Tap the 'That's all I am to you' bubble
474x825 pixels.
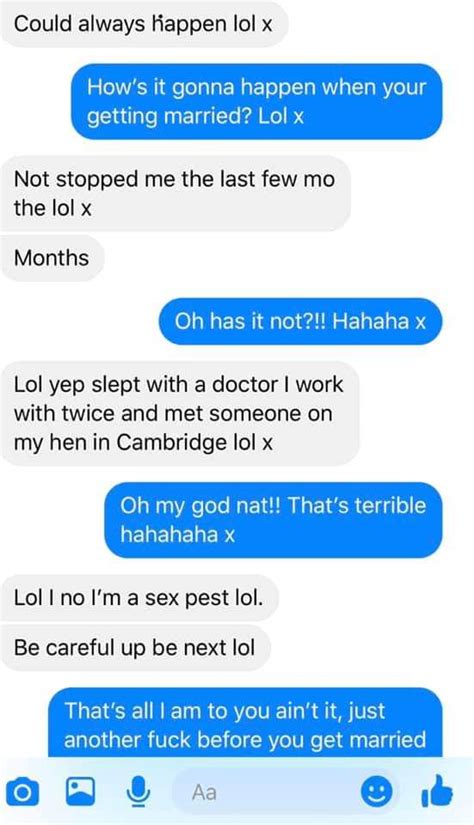click(246, 722)
